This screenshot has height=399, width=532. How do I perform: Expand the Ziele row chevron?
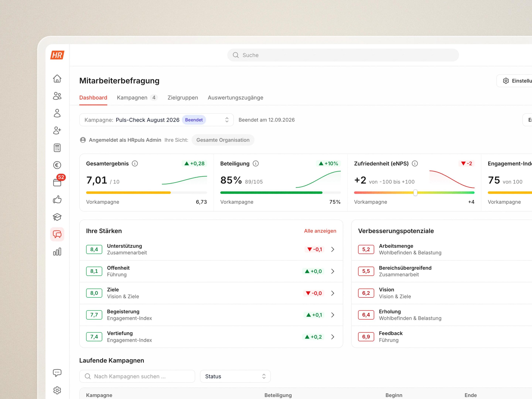(x=333, y=293)
